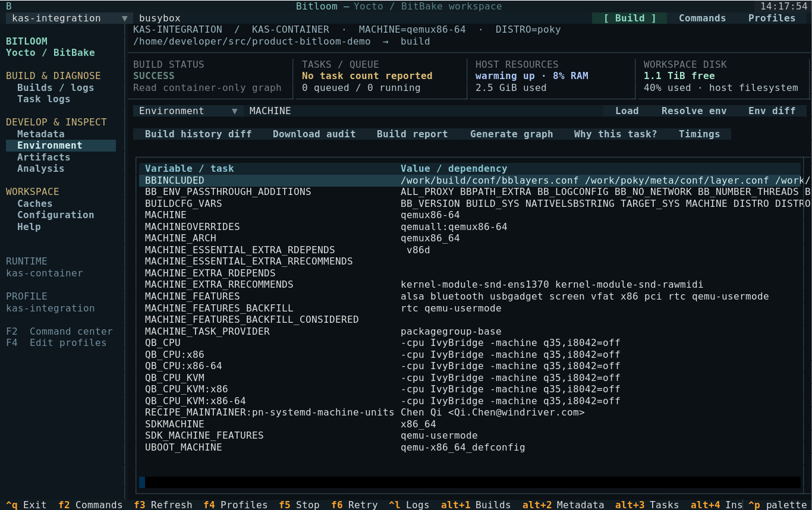Select the SDKMACHINE row
The image size is (812, 510).
pos(470,424)
